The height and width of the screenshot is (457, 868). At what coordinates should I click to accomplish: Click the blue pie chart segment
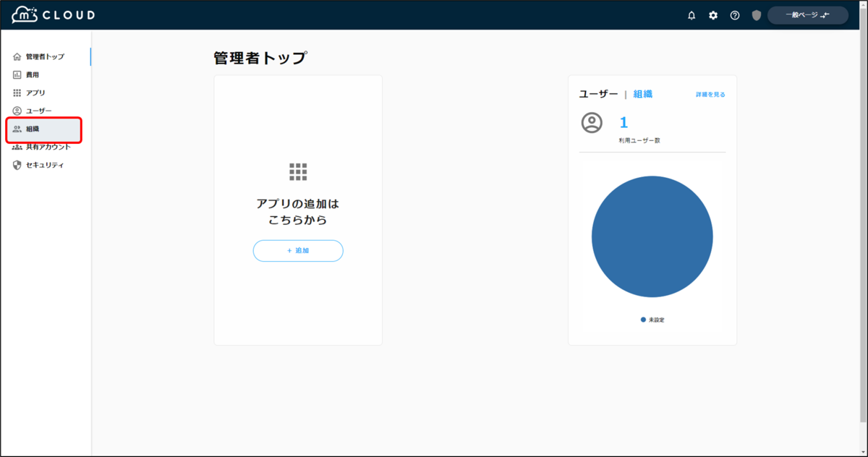(x=652, y=236)
